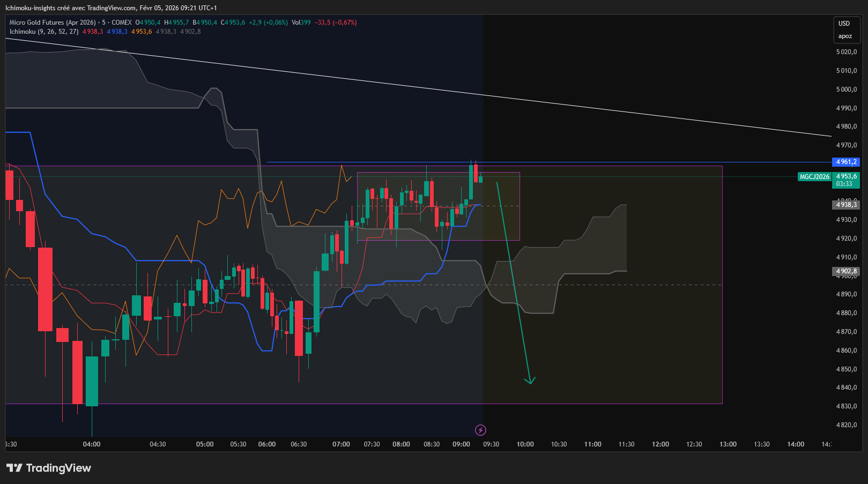Click the 09:30 time axis label

(x=491, y=444)
